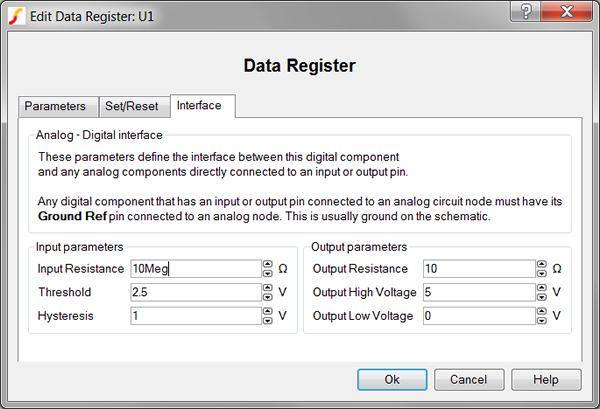Decrease Output Resistance with the down arrow
Viewport: 600px width, 409px height.
pos(541,273)
